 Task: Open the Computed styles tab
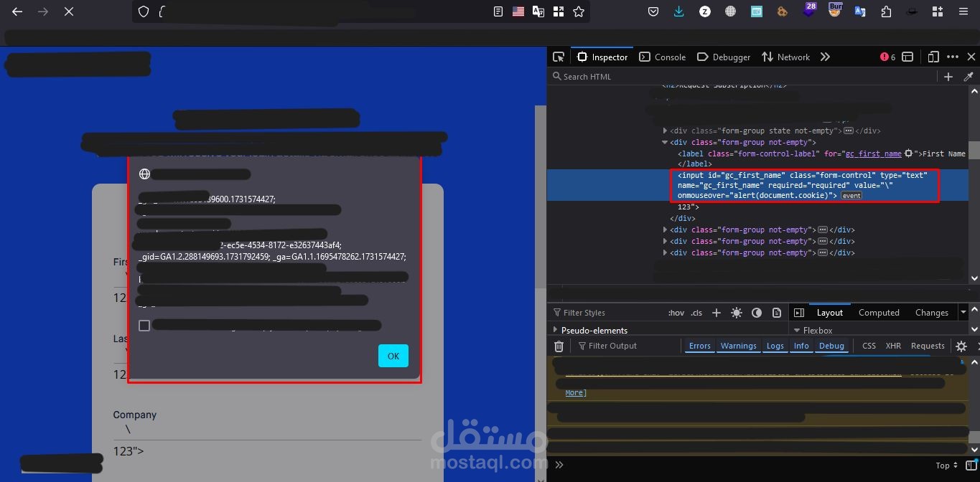pyautogui.click(x=879, y=312)
